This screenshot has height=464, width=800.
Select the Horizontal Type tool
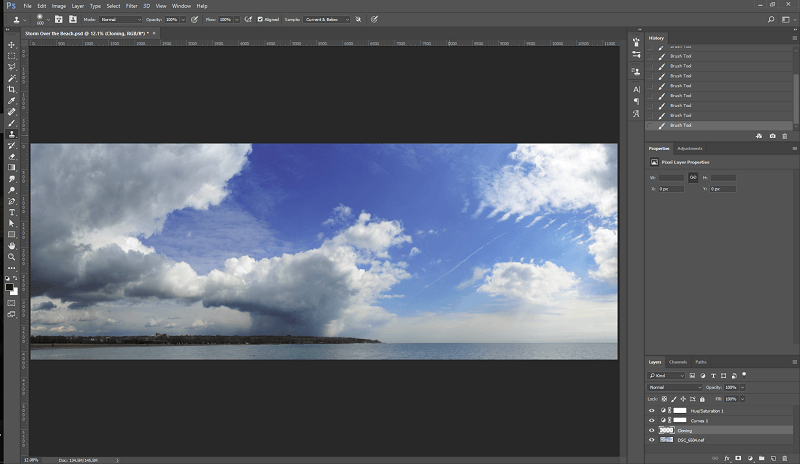point(11,212)
